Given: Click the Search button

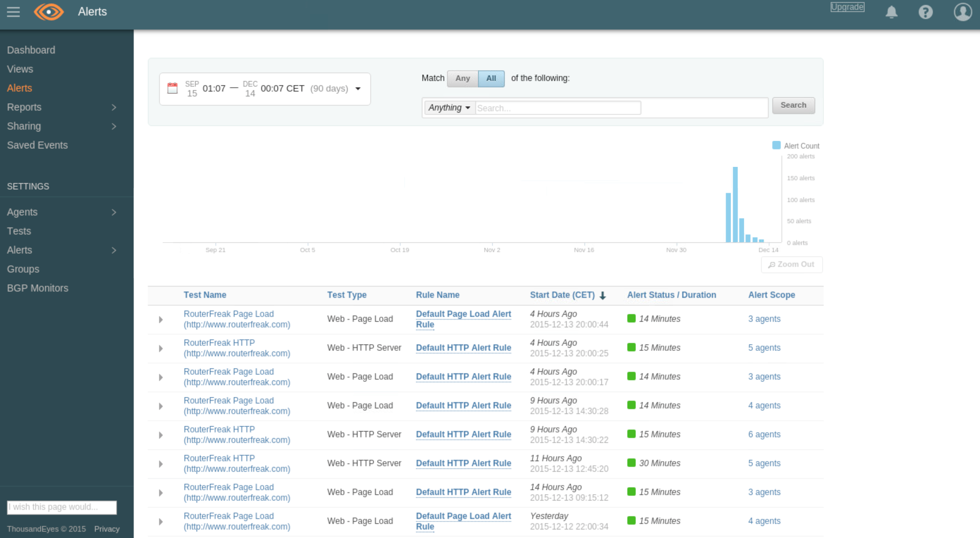Looking at the screenshot, I should (x=793, y=105).
